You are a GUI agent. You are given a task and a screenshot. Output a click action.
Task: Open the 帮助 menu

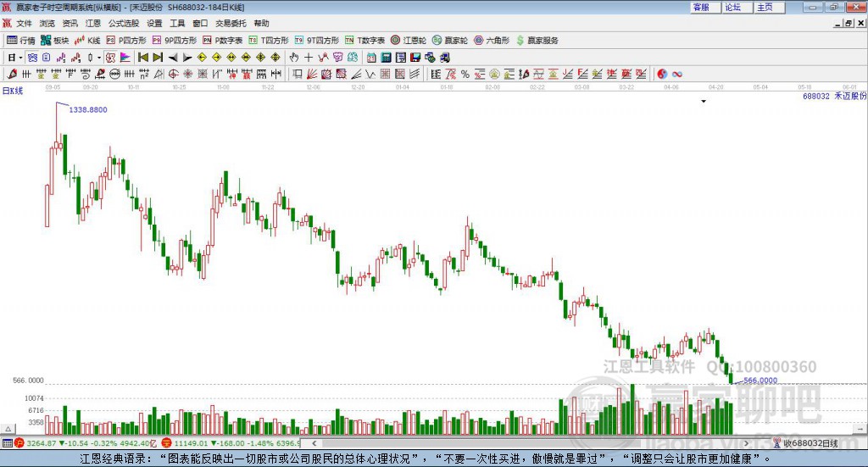pyautogui.click(x=261, y=23)
